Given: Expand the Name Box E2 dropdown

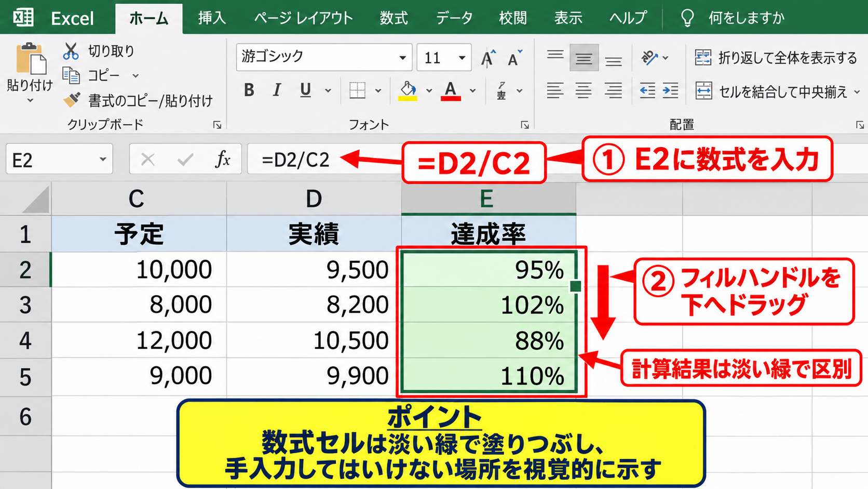Looking at the screenshot, I should point(103,160).
